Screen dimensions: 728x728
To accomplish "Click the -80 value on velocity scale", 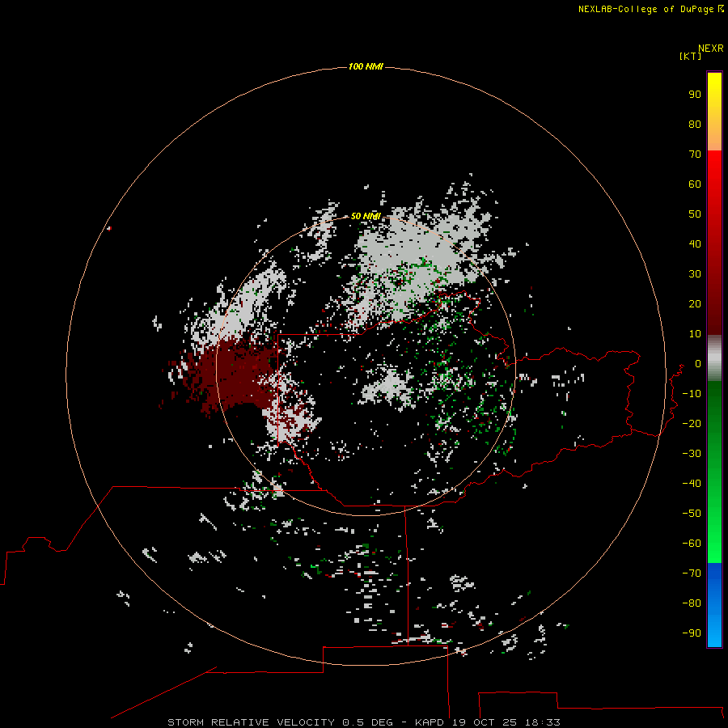I will point(692,603).
